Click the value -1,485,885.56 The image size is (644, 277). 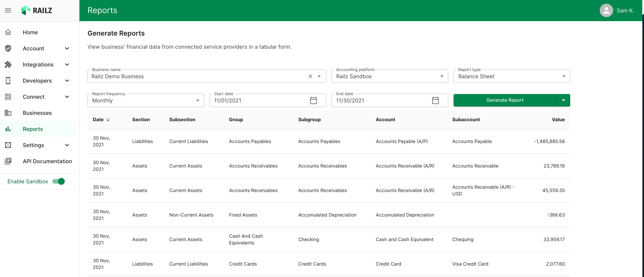coord(549,141)
